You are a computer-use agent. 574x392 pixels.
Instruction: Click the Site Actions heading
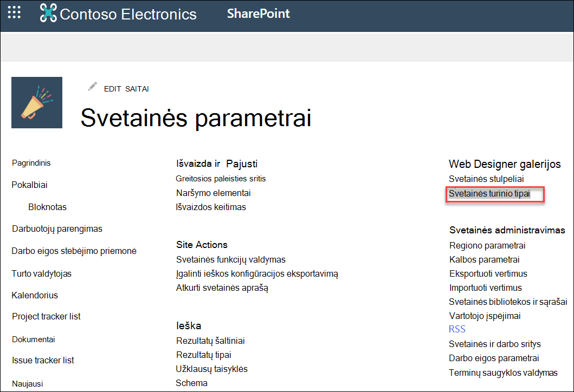coord(202,245)
